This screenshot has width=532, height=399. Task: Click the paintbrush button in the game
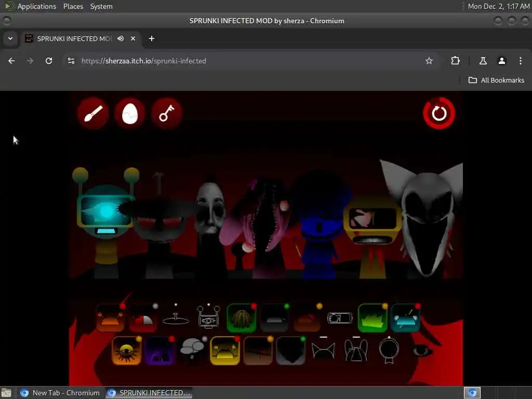[x=92, y=113]
